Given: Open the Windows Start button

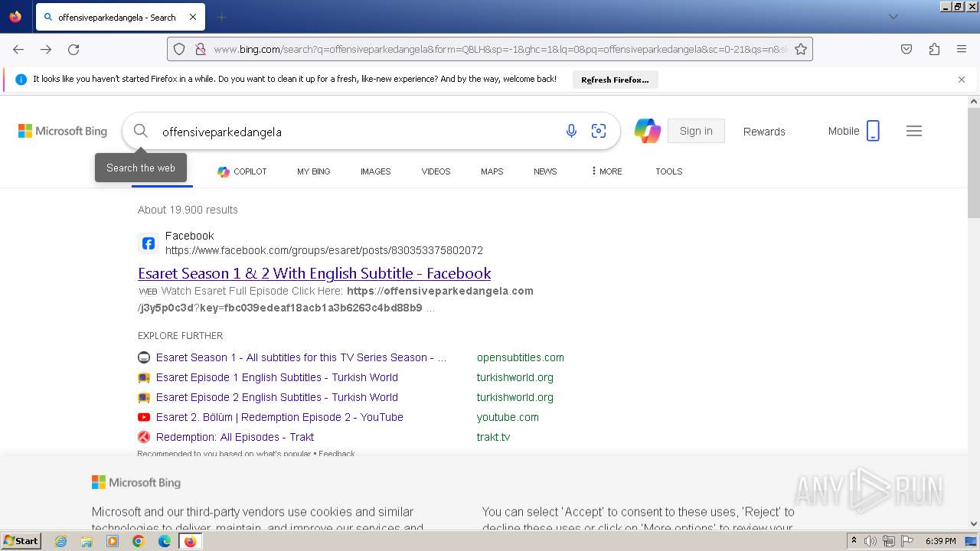Looking at the screenshot, I should point(21,540).
